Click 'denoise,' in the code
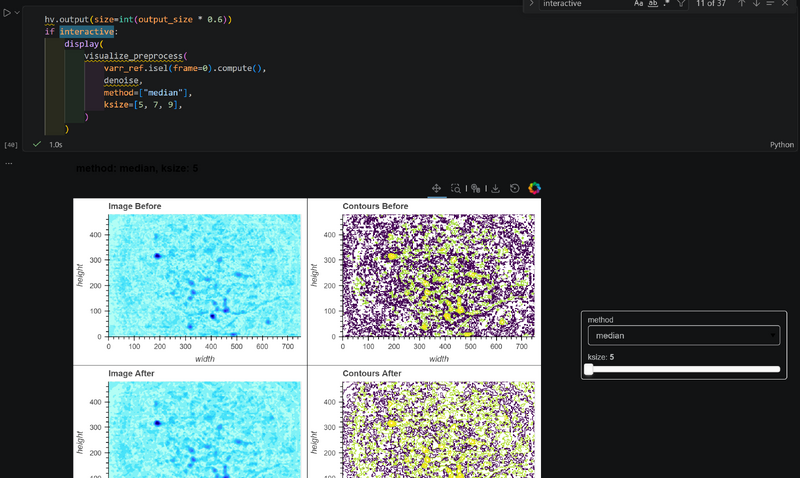The image size is (800, 478). click(x=123, y=81)
